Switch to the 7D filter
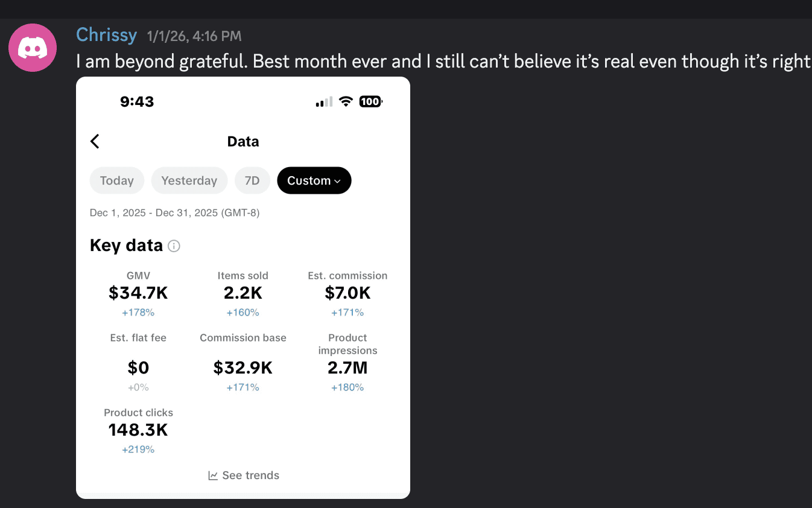Image resolution: width=812 pixels, height=508 pixels. (x=252, y=180)
